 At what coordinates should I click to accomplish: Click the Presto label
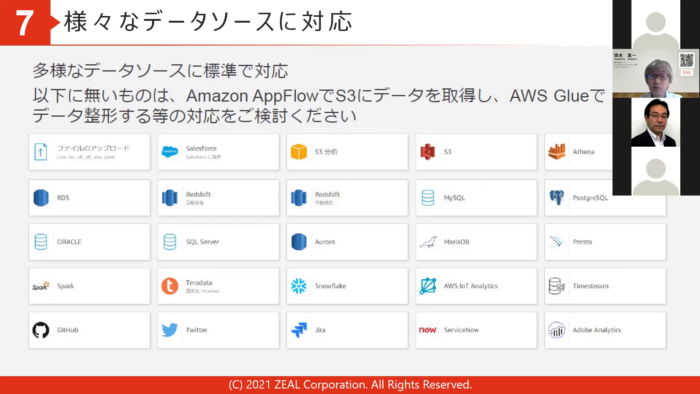pyautogui.click(x=583, y=242)
